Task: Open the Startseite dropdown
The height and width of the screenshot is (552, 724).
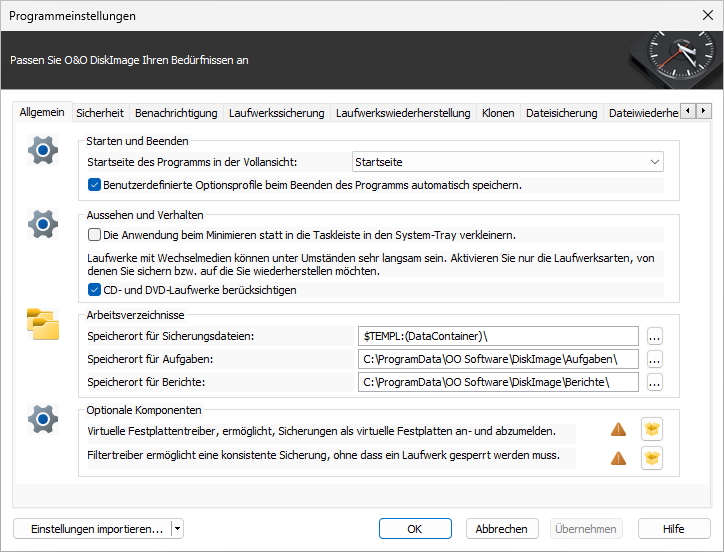Action: coord(507,162)
